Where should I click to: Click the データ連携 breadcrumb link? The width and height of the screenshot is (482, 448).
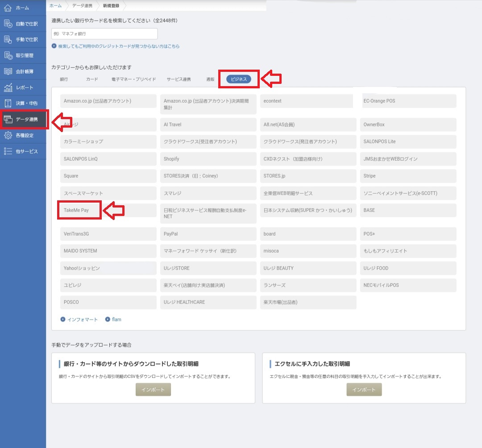[x=82, y=6]
